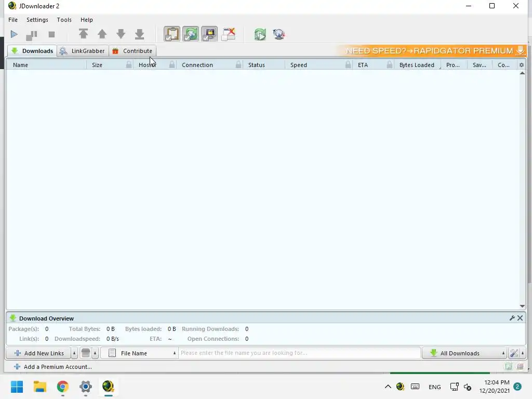The image size is (532, 399).
Task: Click the check for updates globe icon
Action: click(279, 34)
